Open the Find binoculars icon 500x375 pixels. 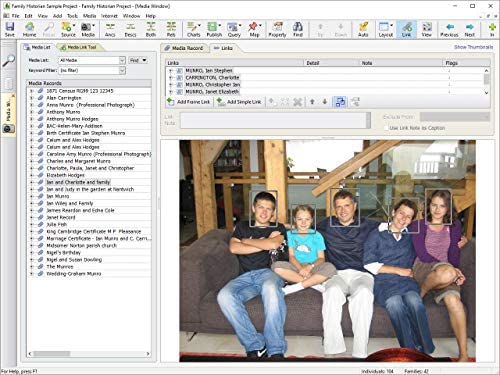(298, 29)
